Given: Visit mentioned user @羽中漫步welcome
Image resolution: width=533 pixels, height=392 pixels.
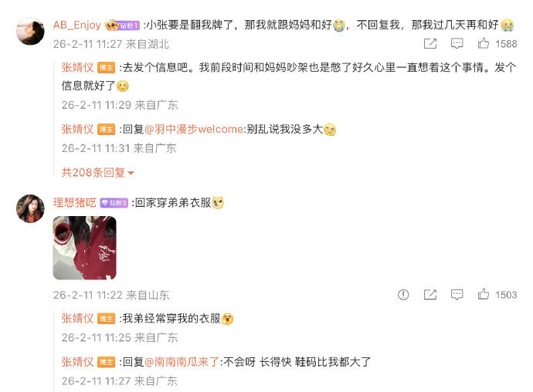Looking at the screenshot, I should point(194,129).
